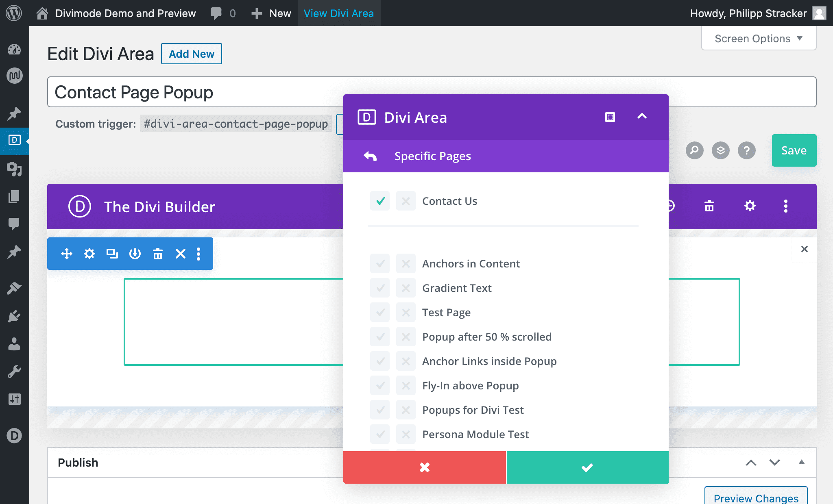Open the New menu in admin bar

(x=271, y=13)
